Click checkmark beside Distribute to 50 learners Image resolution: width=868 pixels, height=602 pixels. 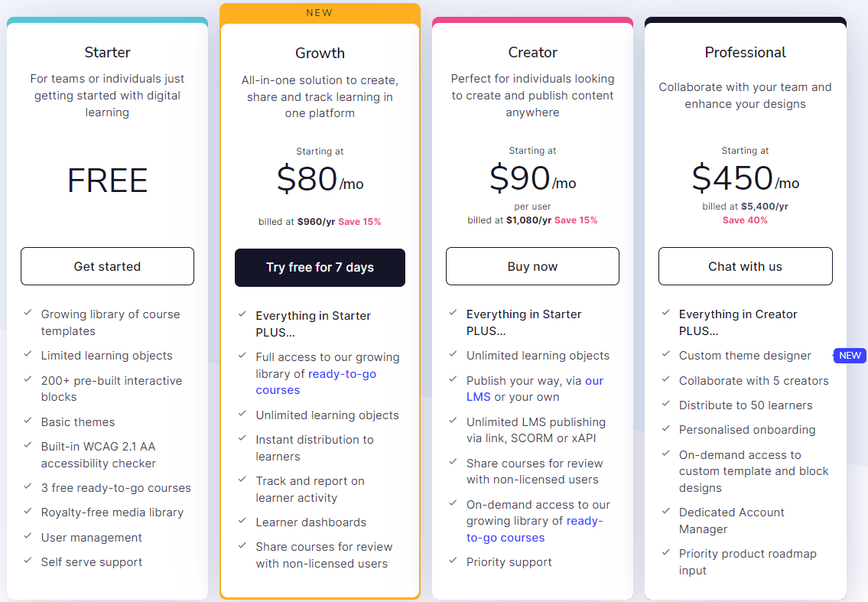pos(665,404)
